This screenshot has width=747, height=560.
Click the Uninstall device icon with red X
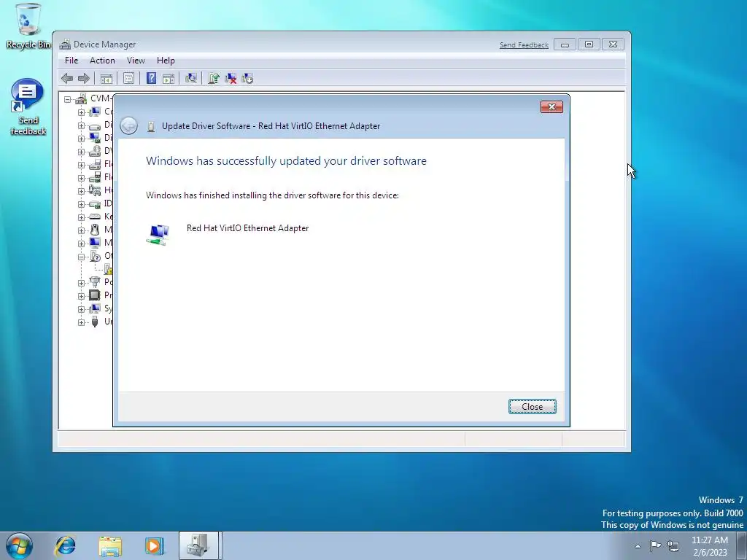tap(231, 79)
